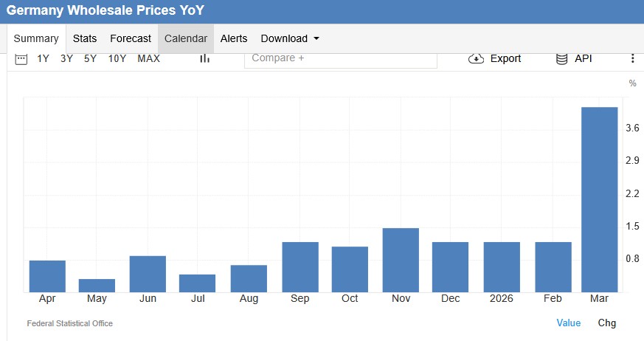This screenshot has width=644, height=341.
Task: Click the Federal Statistical Office source text
Action: pos(70,323)
